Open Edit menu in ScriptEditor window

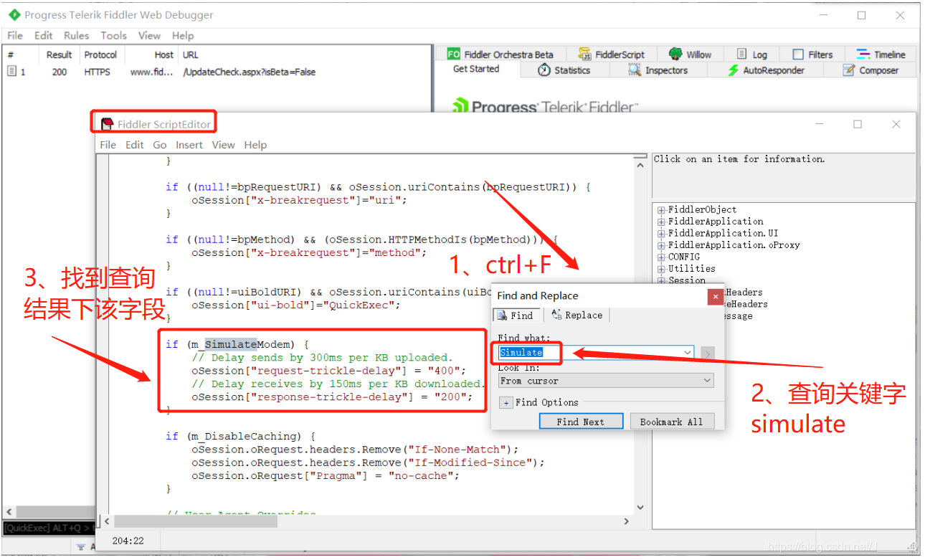(x=135, y=144)
